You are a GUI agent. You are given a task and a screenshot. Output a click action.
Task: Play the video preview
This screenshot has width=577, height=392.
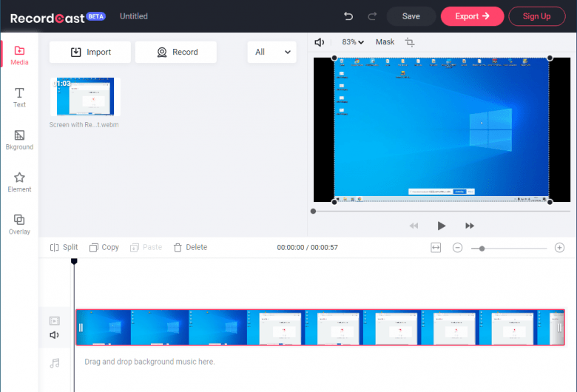(x=441, y=226)
